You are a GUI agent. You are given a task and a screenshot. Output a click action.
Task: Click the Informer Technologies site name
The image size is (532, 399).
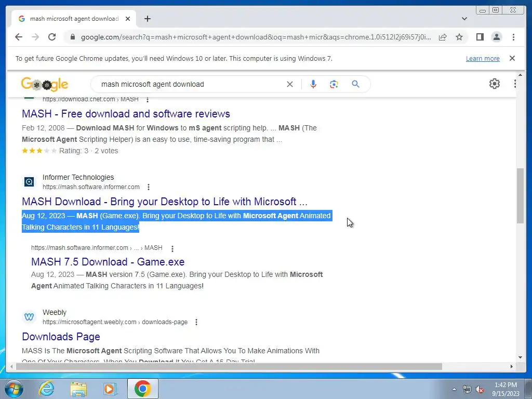pyautogui.click(x=78, y=177)
